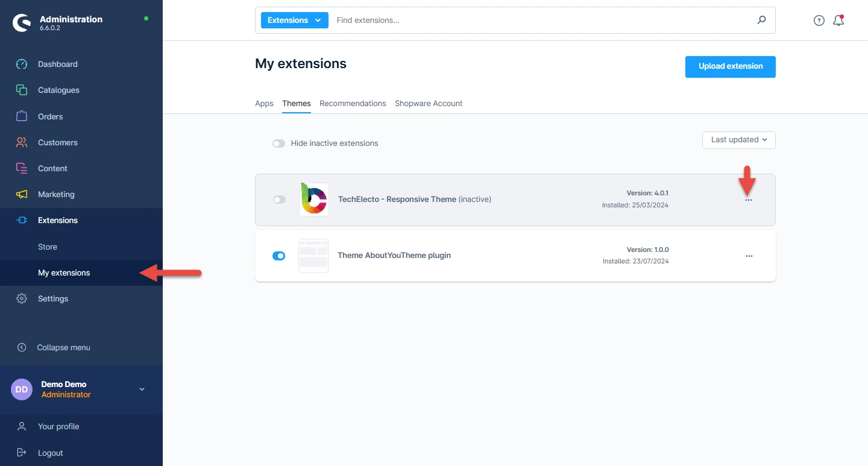Click the help question mark icon
Image resolution: width=868 pixels, height=466 pixels.
pyautogui.click(x=819, y=20)
